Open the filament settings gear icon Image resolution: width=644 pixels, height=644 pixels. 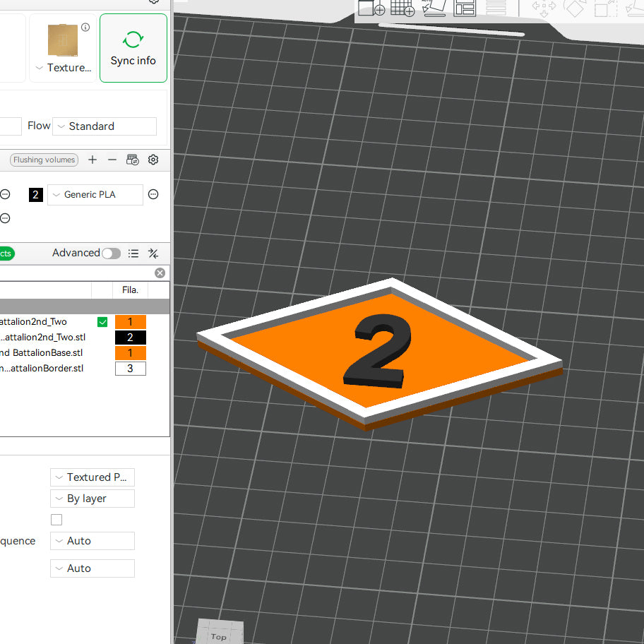(153, 160)
